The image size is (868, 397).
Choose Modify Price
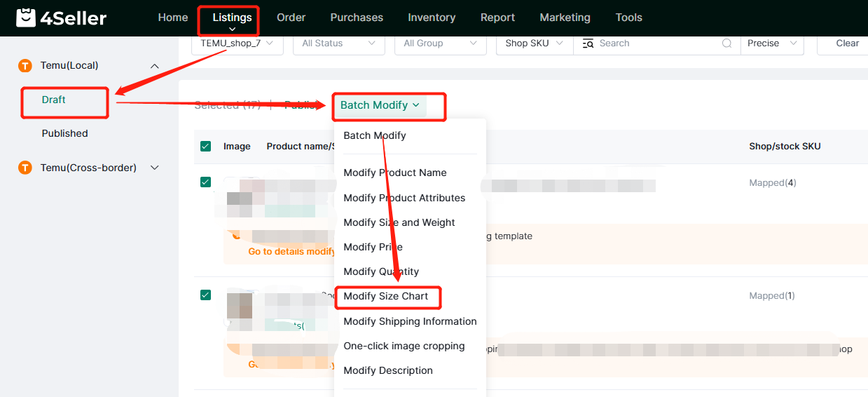point(373,247)
